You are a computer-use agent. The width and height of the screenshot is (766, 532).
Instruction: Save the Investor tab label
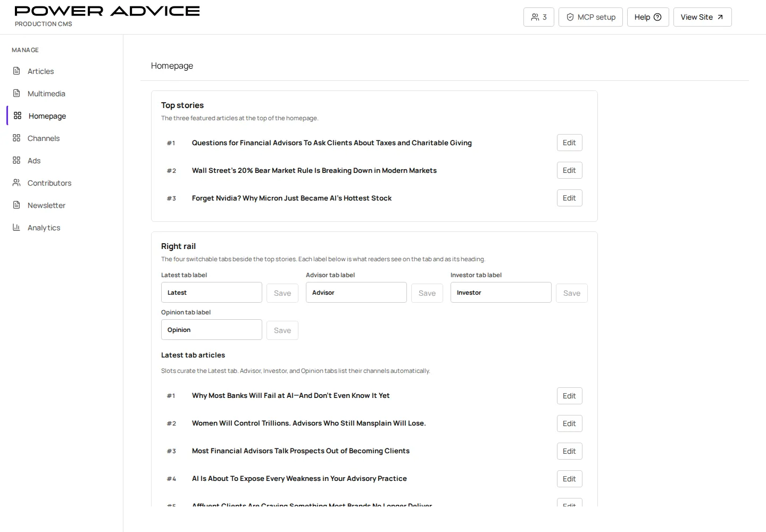coord(572,293)
